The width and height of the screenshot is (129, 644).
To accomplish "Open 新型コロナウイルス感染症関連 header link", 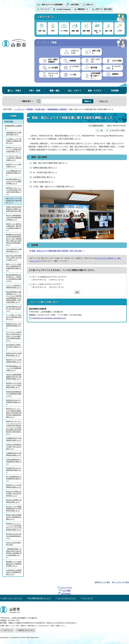I will 49,5.
